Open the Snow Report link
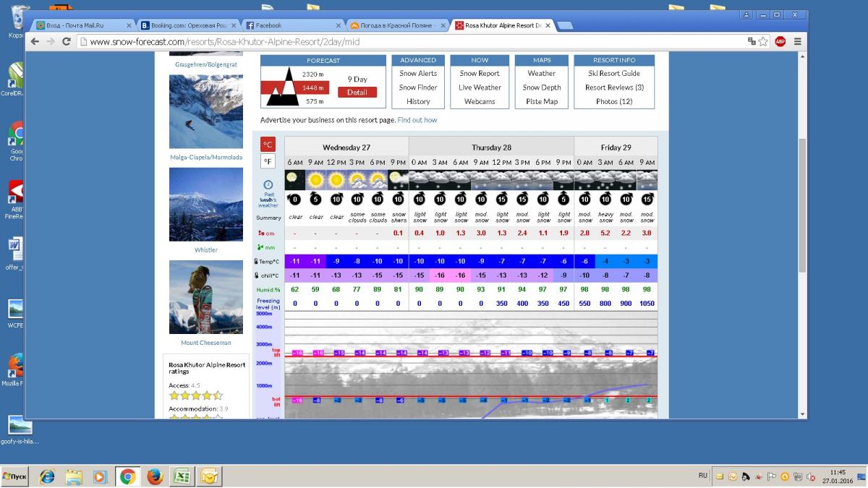The width and height of the screenshot is (868, 488). [x=480, y=73]
